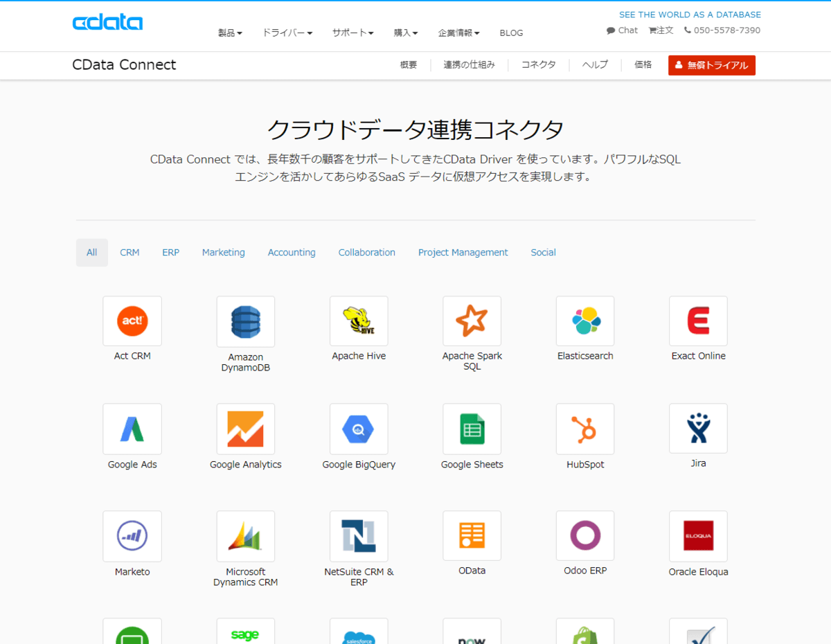The width and height of the screenshot is (831, 644).
Task: Select the Microsoft Dynamics CRM icon
Action: (x=246, y=537)
